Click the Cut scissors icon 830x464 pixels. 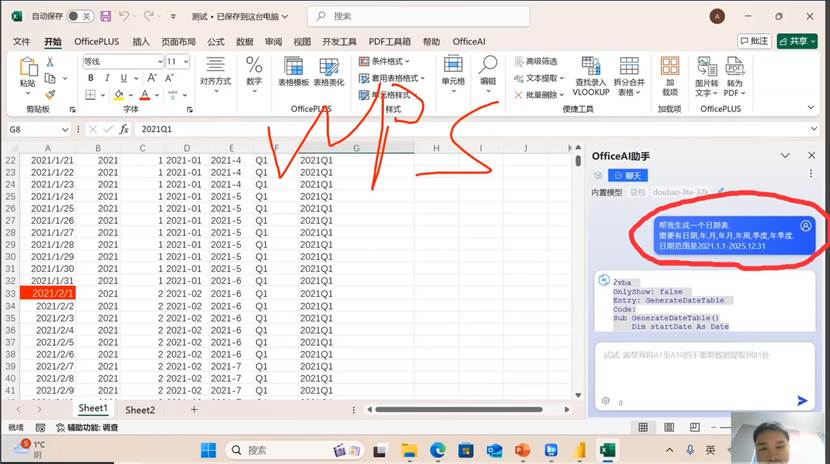pyautogui.click(x=50, y=62)
